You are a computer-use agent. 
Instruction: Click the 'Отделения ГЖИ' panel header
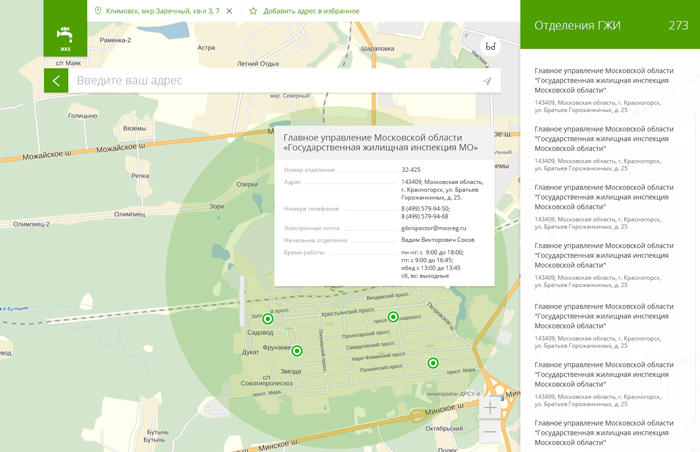point(578,25)
